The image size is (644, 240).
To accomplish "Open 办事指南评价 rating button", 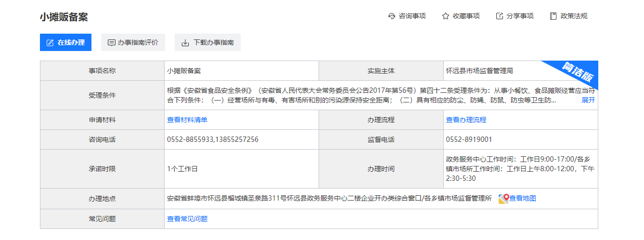I will (133, 42).
